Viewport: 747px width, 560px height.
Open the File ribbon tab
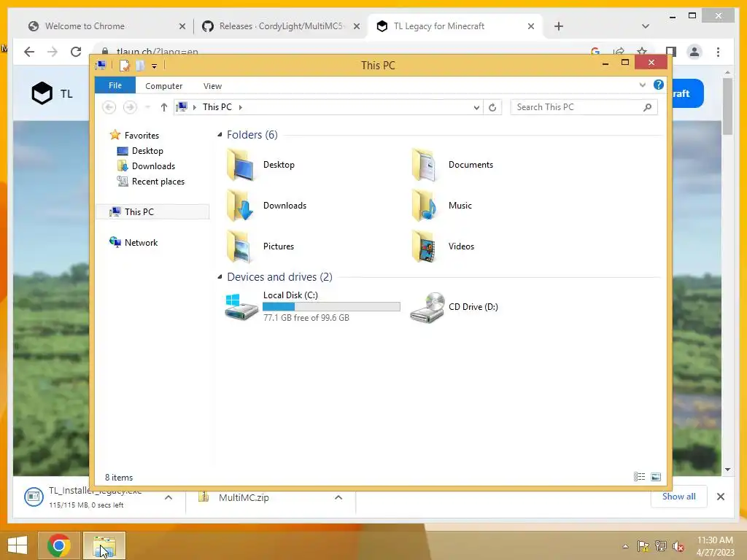click(115, 85)
